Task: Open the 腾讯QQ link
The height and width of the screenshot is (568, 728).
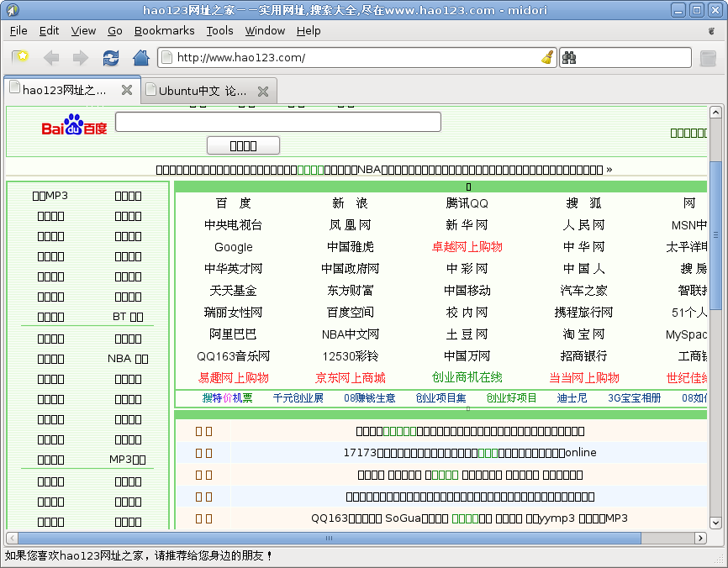Action: tap(467, 203)
